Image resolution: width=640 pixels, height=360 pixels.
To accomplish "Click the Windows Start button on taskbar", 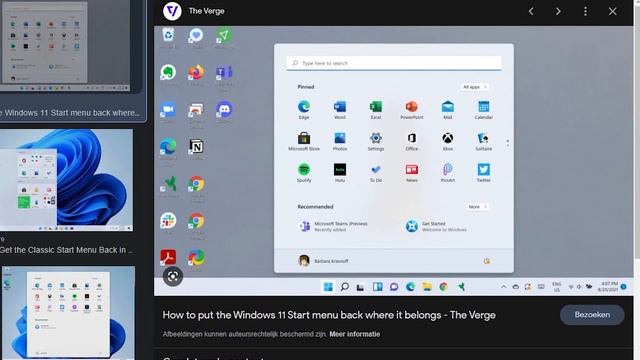I will click(328, 287).
